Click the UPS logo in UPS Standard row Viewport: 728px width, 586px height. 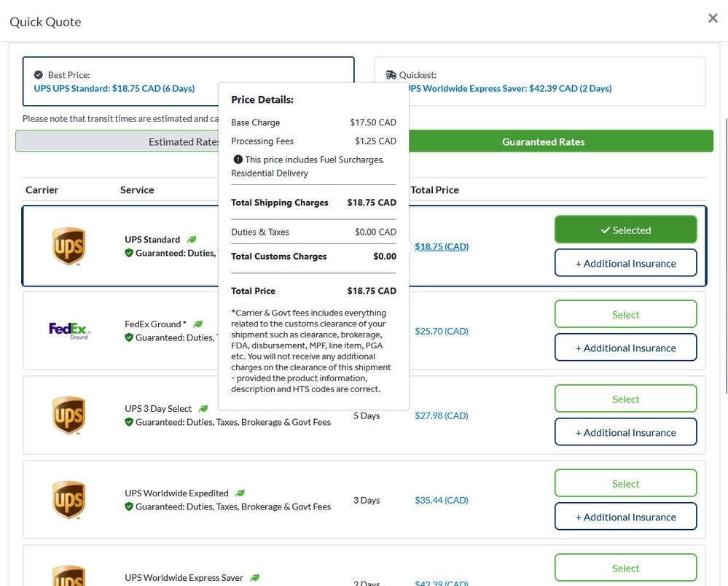tap(69, 246)
